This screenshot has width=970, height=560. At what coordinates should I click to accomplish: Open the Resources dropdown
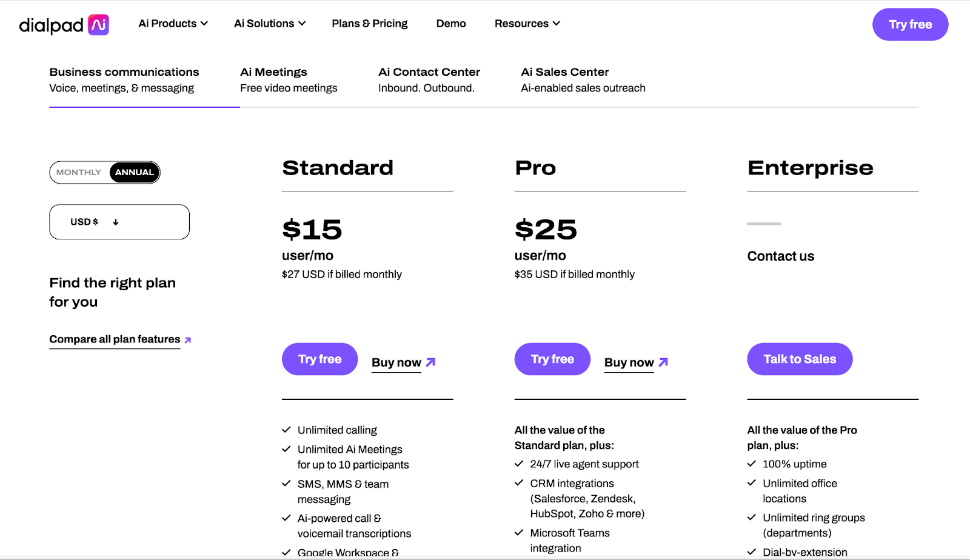[x=527, y=24]
